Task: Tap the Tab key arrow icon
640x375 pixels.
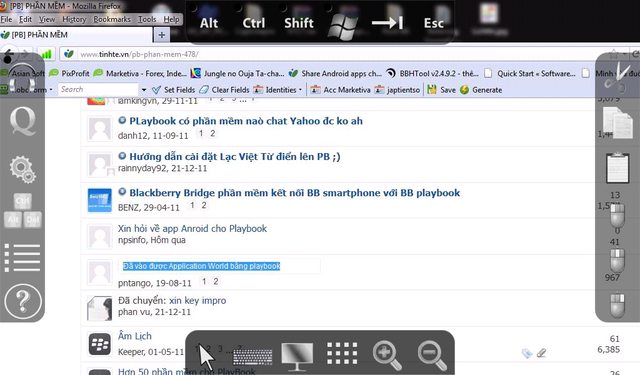Action: pos(388,23)
